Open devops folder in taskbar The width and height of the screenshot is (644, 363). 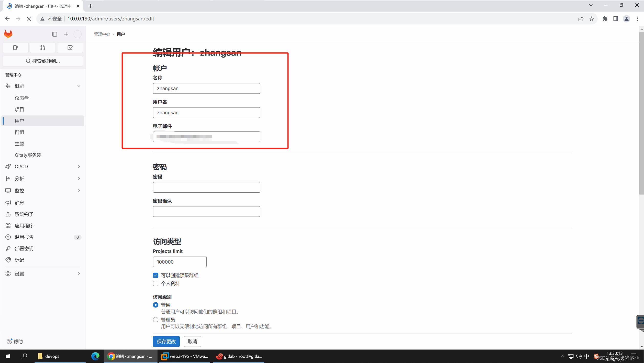(x=60, y=356)
